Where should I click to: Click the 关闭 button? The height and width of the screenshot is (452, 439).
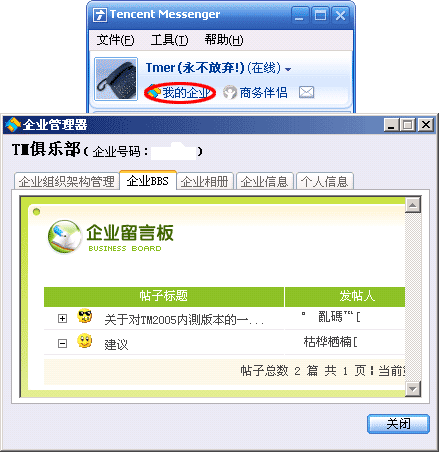point(398,424)
